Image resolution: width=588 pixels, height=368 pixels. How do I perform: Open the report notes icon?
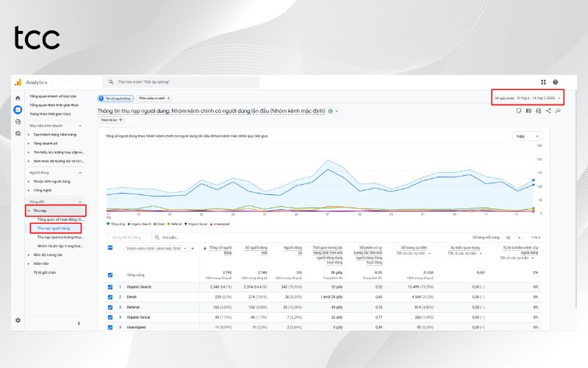pos(519,111)
